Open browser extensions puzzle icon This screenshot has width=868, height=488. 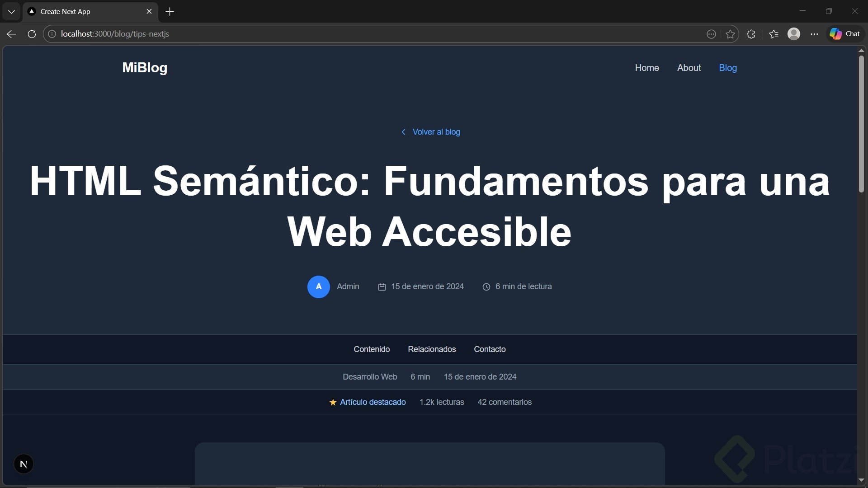(751, 34)
